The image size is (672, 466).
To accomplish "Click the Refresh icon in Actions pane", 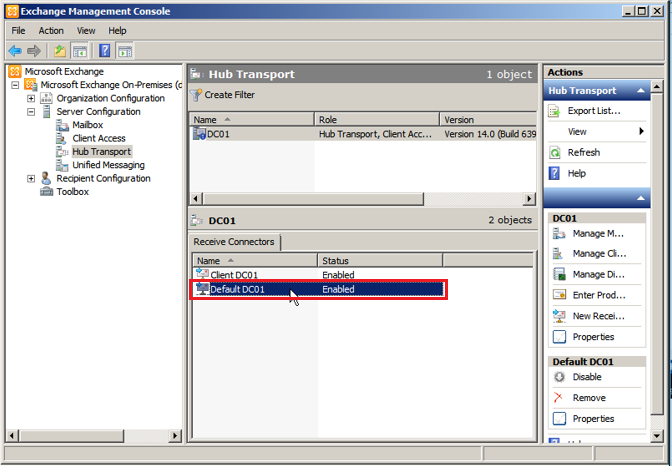I will (x=555, y=153).
